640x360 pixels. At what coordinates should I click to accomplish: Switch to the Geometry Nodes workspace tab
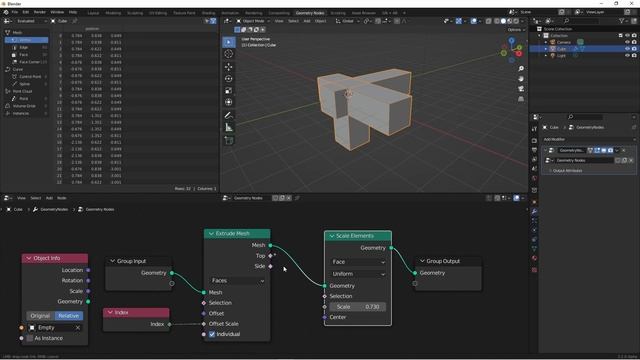[310, 13]
